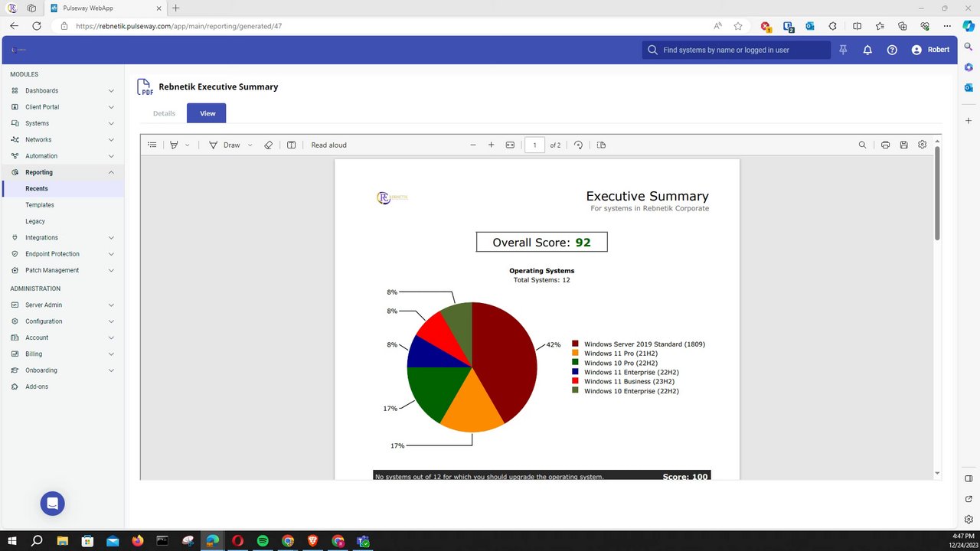Refresh the browser page

point(36,25)
